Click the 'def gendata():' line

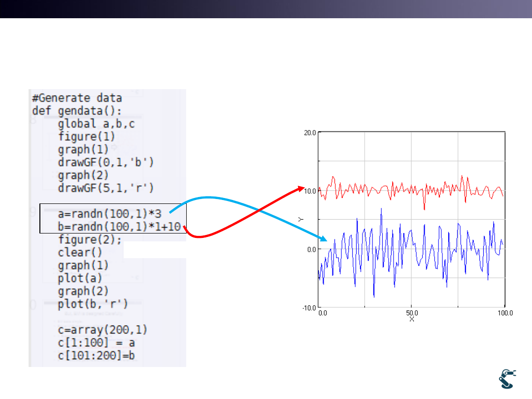pos(76,110)
